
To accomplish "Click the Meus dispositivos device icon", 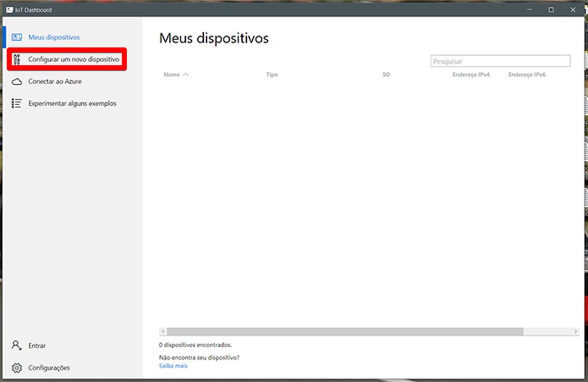I will pyautogui.click(x=17, y=37).
